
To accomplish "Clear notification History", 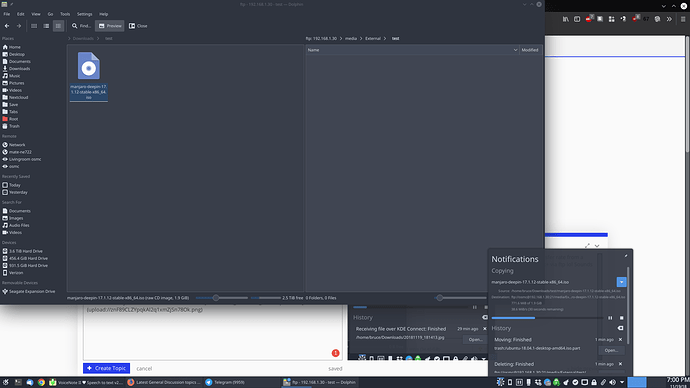I will [620, 328].
